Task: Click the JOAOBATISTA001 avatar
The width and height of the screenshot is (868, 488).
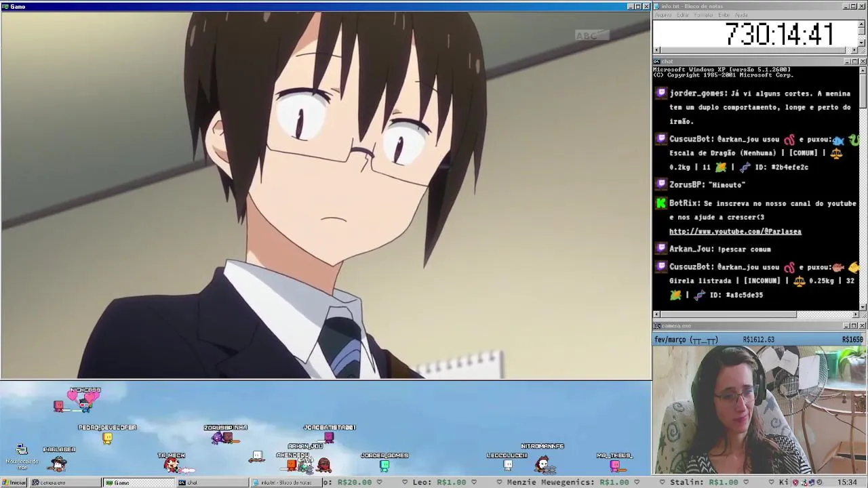Action: [329, 438]
